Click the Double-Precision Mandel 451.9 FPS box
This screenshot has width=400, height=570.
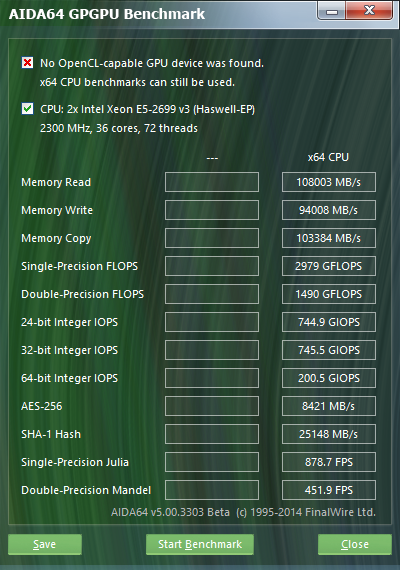[x=329, y=490]
